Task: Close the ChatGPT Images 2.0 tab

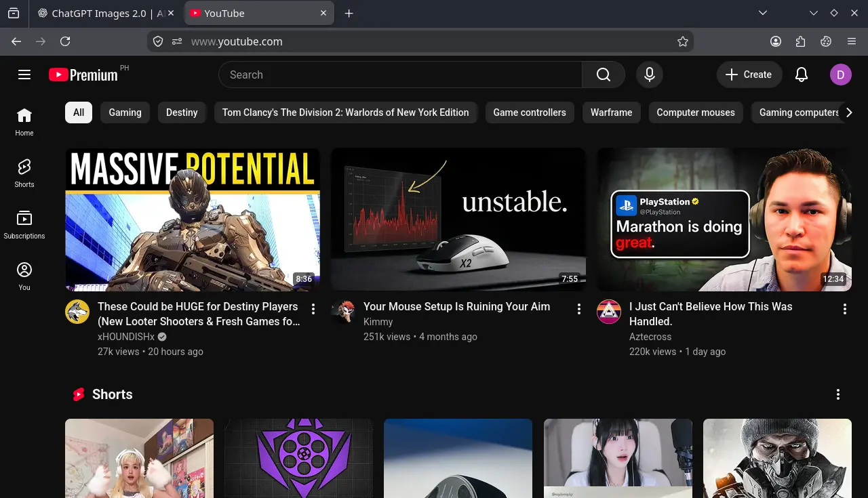Action: pyautogui.click(x=170, y=13)
